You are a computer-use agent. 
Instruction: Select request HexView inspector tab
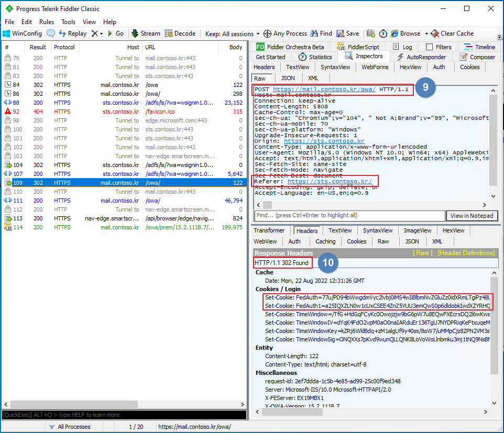[x=410, y=67]
